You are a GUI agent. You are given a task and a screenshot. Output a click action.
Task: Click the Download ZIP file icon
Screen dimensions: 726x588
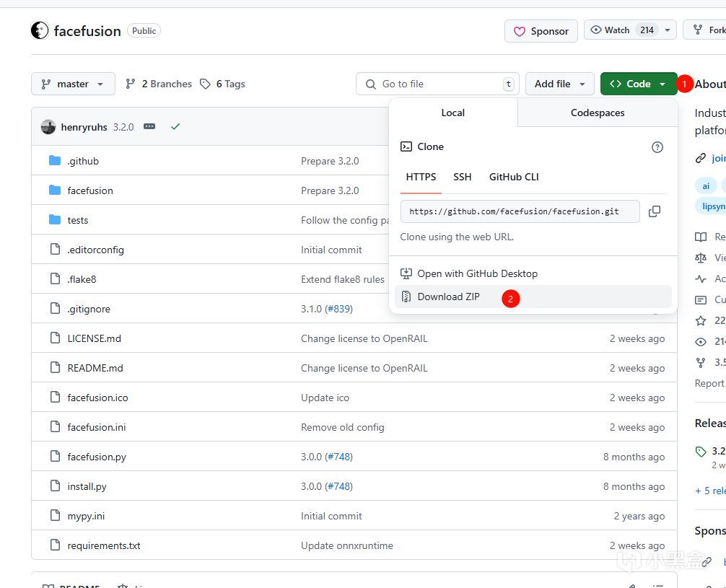tap(406, 297)
